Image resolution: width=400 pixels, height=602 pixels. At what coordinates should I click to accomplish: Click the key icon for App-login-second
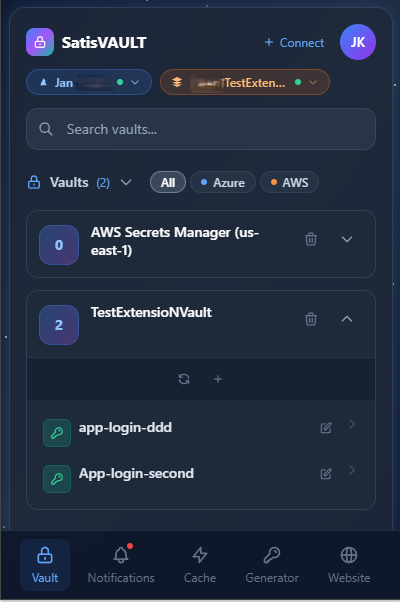point(57,479)
